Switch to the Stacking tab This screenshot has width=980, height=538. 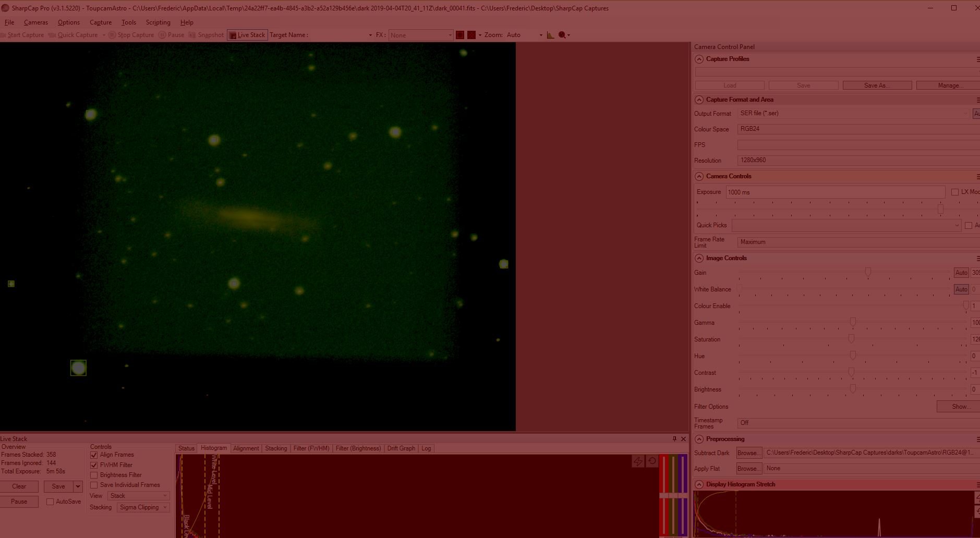coord(276,448)
